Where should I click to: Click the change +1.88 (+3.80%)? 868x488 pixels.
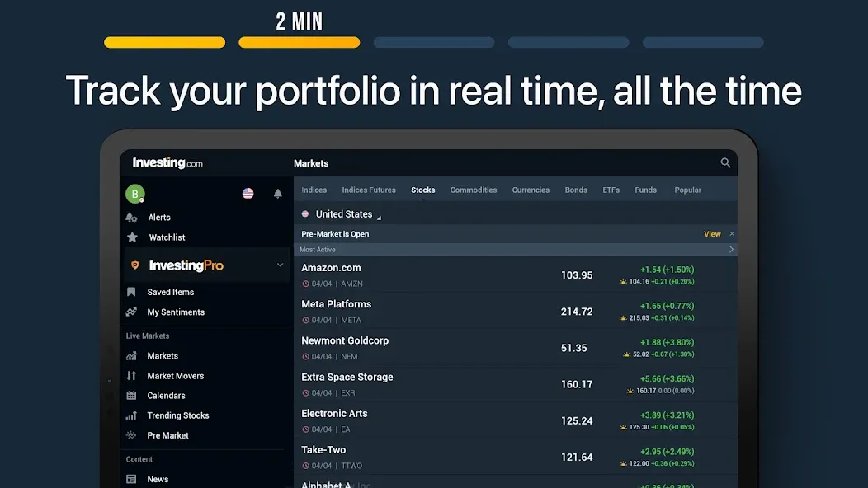pyautogui.click(x=667, y=342)
